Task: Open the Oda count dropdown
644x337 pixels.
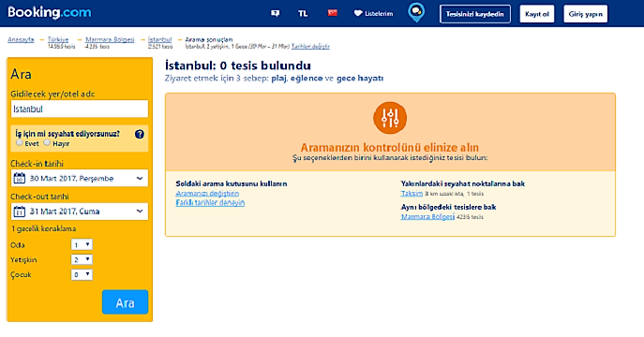Action: coord(82,244)
